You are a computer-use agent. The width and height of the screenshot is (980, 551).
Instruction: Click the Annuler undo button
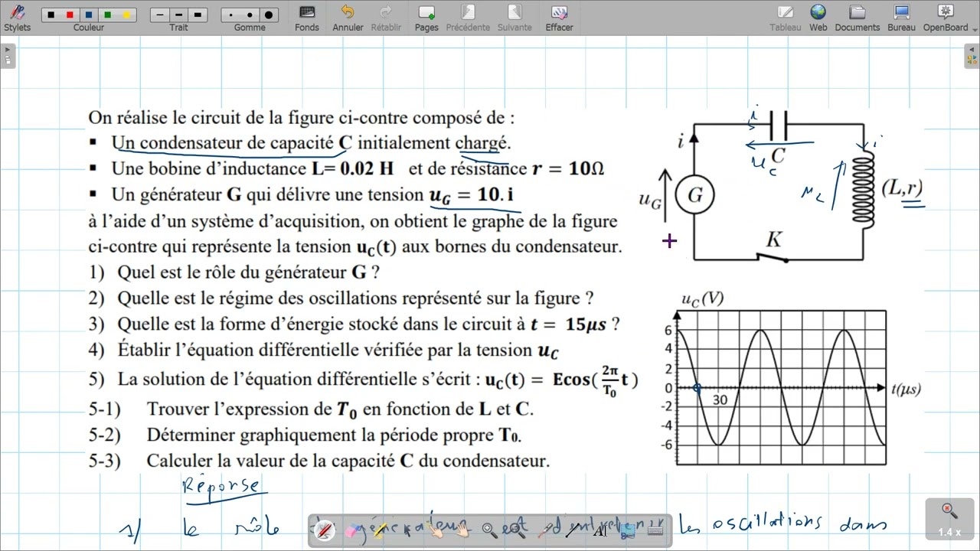coord(348,18)
